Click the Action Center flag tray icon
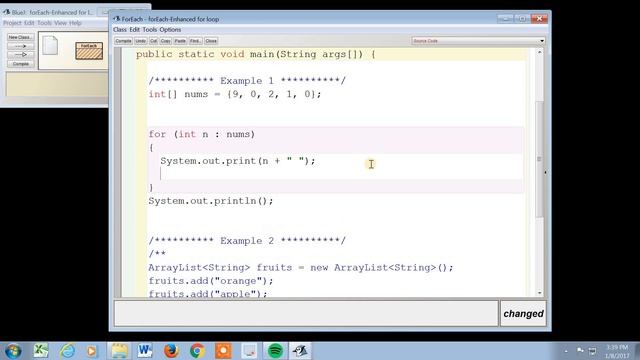Image resolution: width=640 pixels, height=360 pixels. pos(580,351)
